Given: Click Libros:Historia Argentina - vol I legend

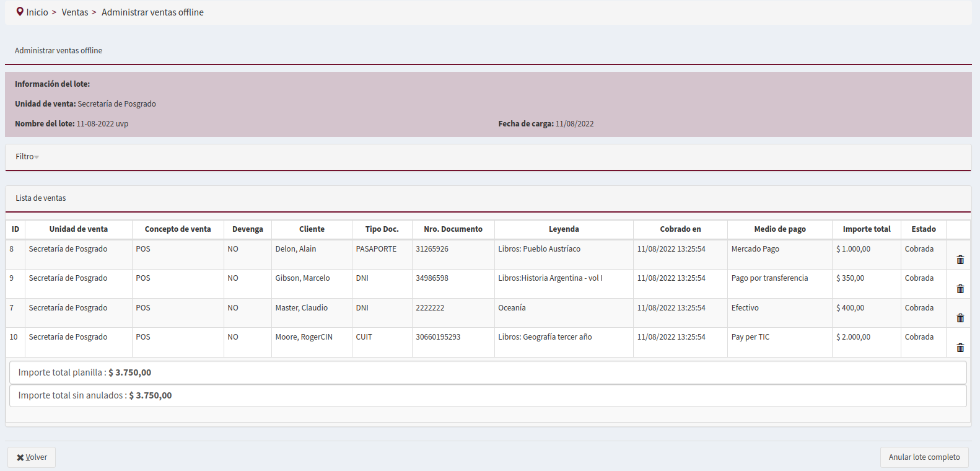Looking at the screenshot, I should pyautogui.click(x=550, y=278).
